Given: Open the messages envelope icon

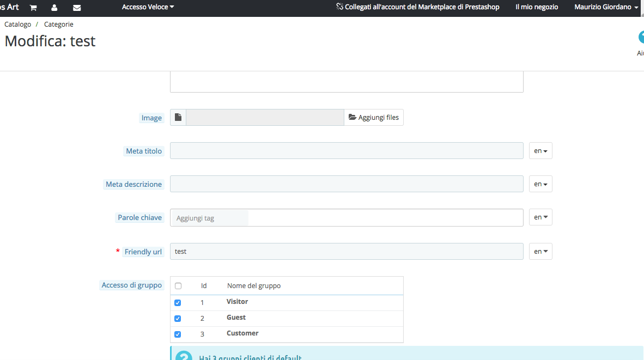Looking at the screenshot, I should click(x=77, y=8).
